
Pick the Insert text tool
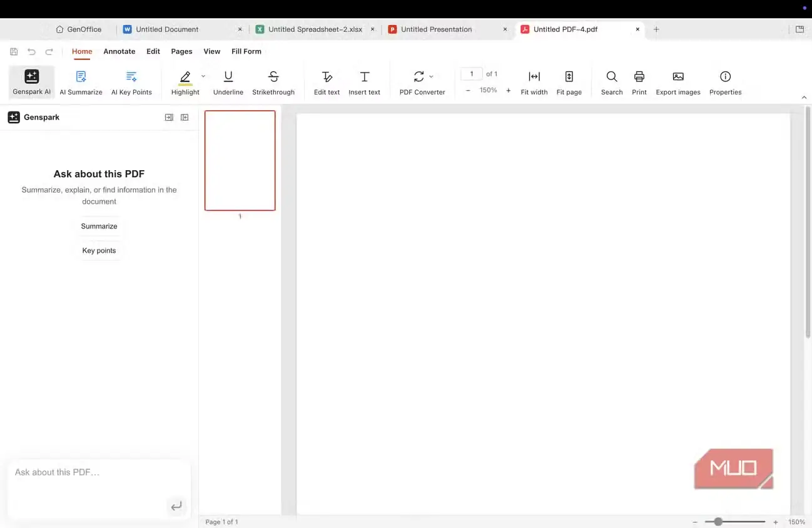(x=364, y=83)
